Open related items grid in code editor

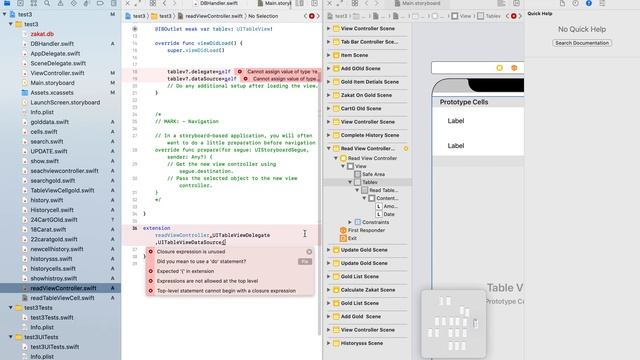point(153,3)
